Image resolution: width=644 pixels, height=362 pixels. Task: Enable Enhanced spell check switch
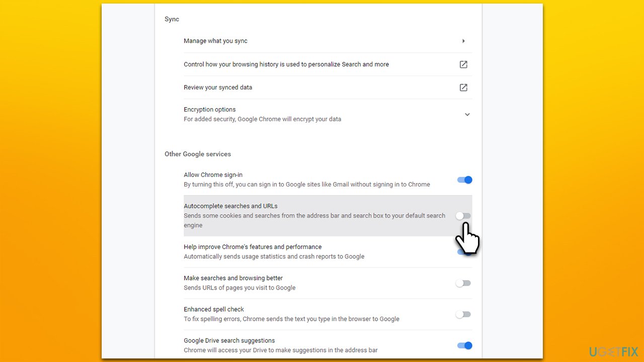[463, 314]
